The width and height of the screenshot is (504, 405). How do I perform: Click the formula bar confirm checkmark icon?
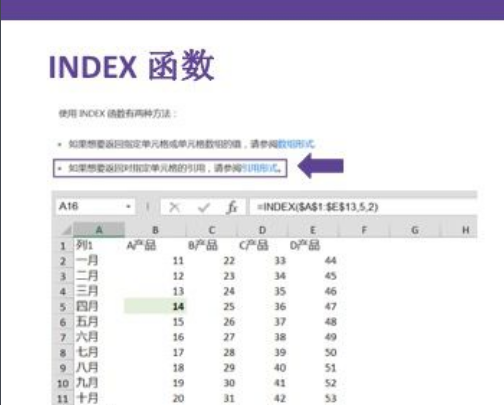coord(204,207)
